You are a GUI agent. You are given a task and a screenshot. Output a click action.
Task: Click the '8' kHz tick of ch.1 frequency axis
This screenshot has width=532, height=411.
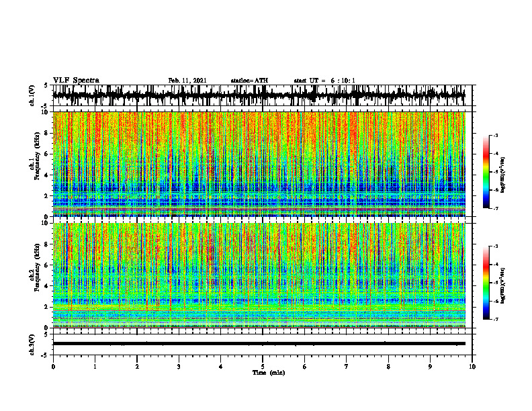coord(47,133)
